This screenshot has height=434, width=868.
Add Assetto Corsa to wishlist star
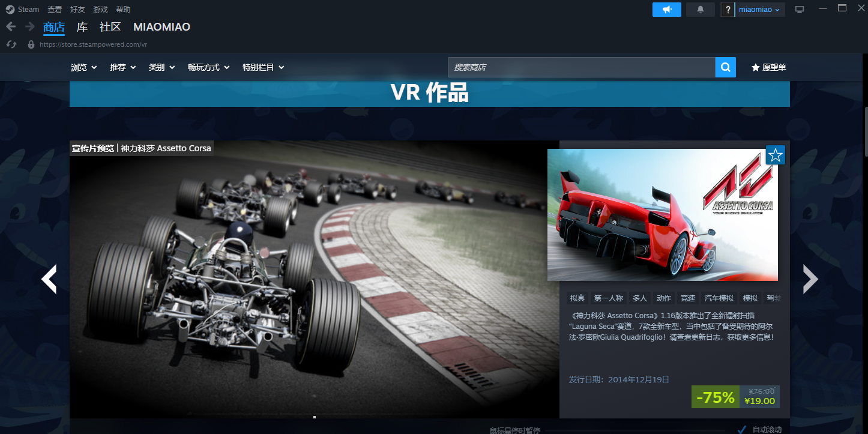(x=776, y=155)
